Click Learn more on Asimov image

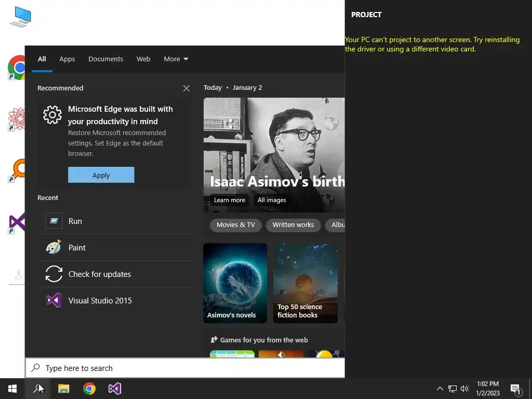click(229, 200)
